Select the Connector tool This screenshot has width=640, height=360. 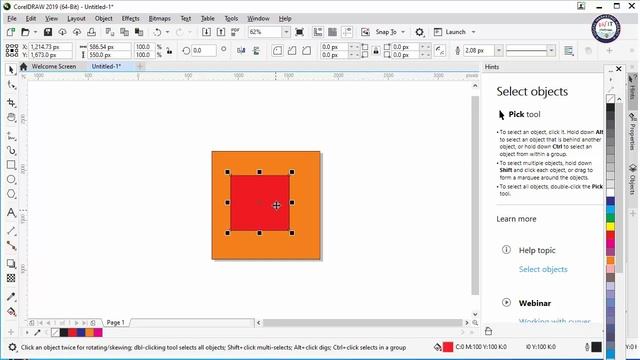coord(11,246)
